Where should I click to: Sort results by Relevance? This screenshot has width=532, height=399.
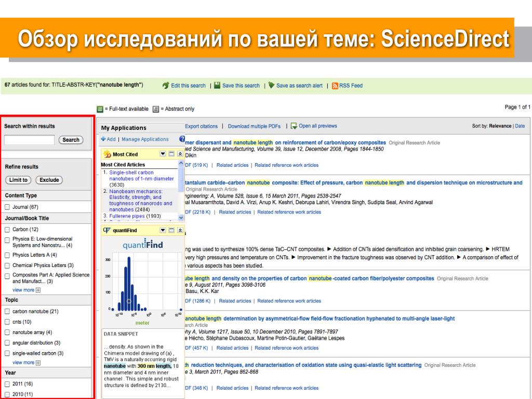500,126
